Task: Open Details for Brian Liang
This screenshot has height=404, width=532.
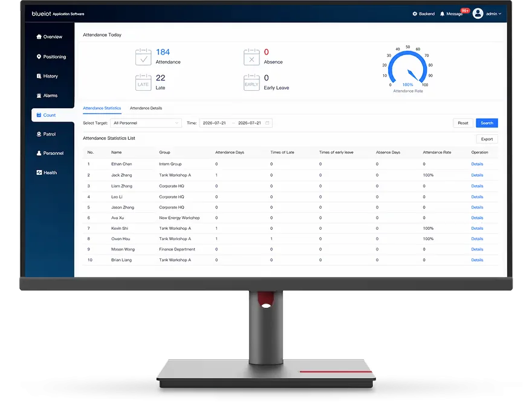Action: point(477,260)
